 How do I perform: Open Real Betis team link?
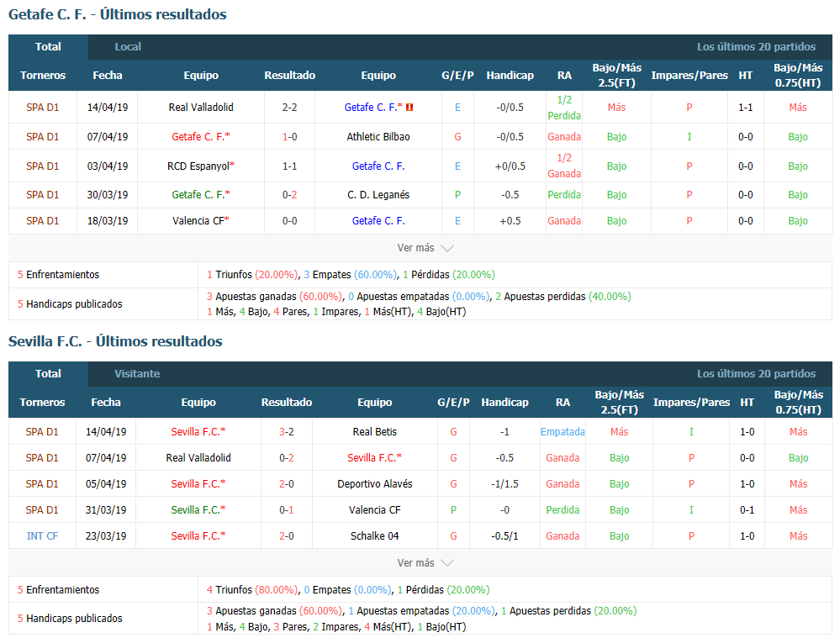pyautogui.click(x=375, y=432)
